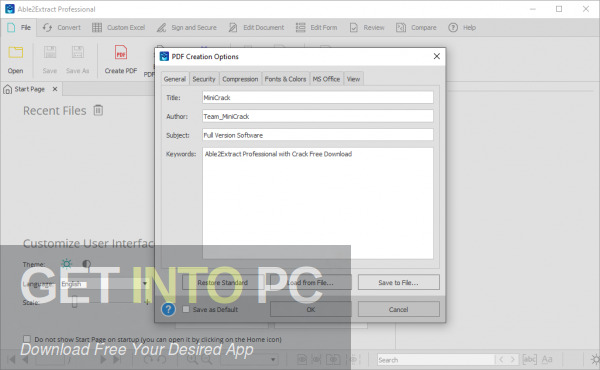The image size is (600, 370).
Task: Enable Save as Default checkbox
Action: [186, 309]
